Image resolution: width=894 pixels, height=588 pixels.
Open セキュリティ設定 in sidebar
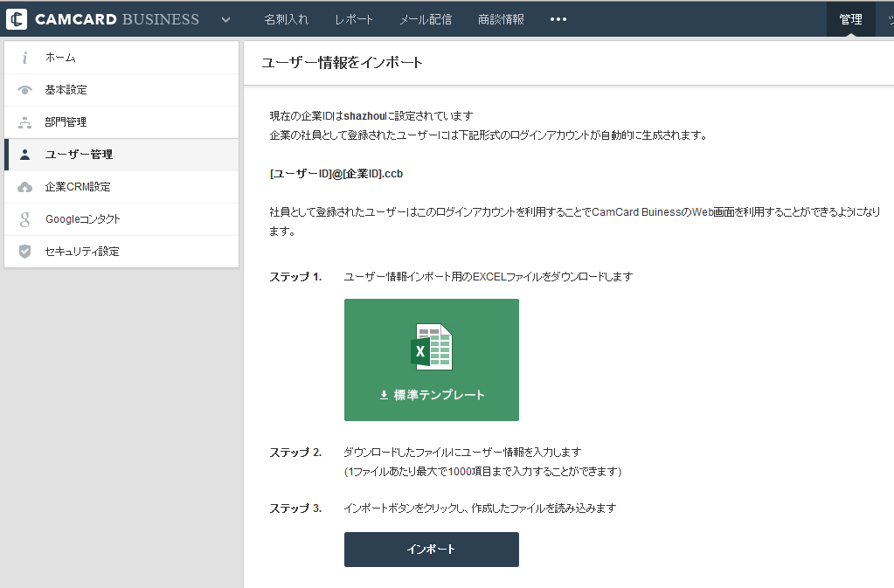pos(121,252)
